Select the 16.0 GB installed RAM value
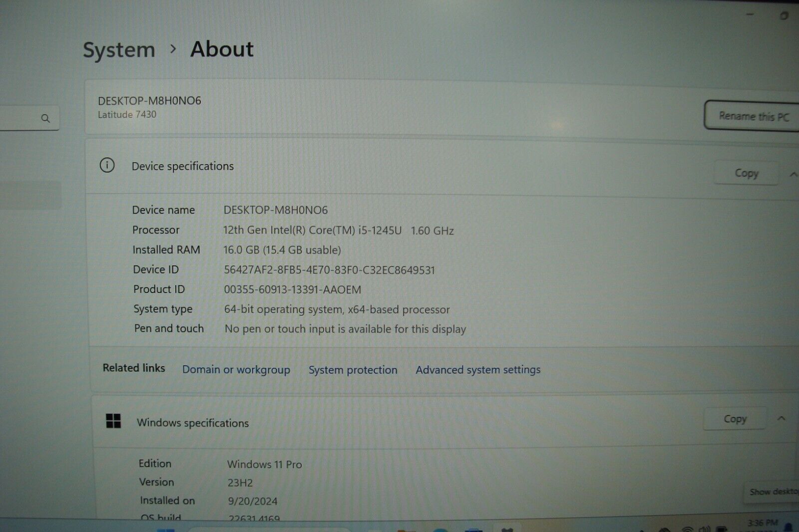The width and height of the screenshot is (799, 532). [282, 250]
